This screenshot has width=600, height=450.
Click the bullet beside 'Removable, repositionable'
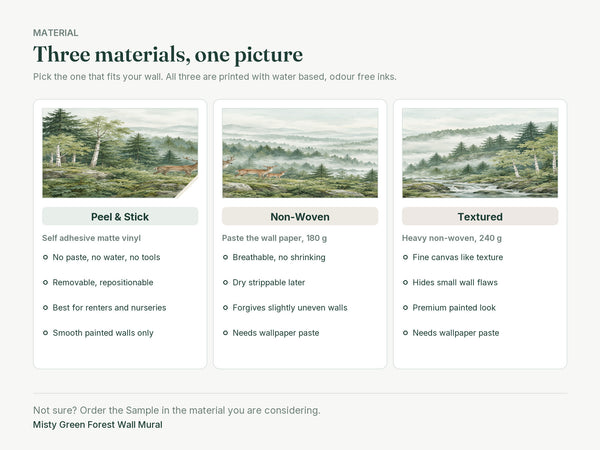[x=46, y=282]
